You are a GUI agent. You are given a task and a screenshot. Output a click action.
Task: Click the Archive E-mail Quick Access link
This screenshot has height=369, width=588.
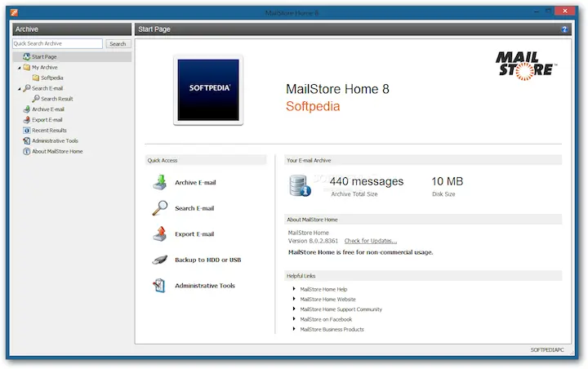coord(195,182)
